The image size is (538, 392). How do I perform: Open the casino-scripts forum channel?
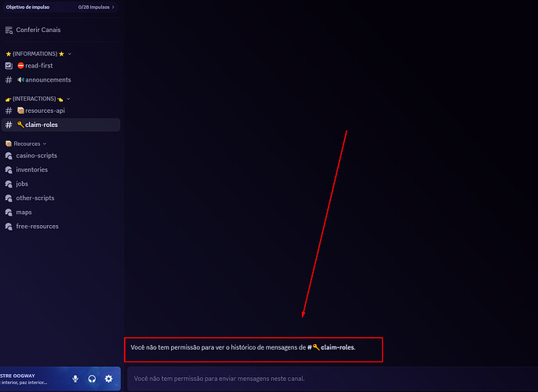coord(60,155)
